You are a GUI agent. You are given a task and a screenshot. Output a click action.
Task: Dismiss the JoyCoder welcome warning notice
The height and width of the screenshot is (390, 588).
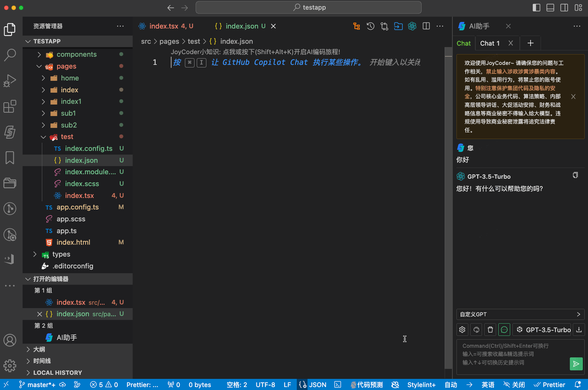pos(573,97)
